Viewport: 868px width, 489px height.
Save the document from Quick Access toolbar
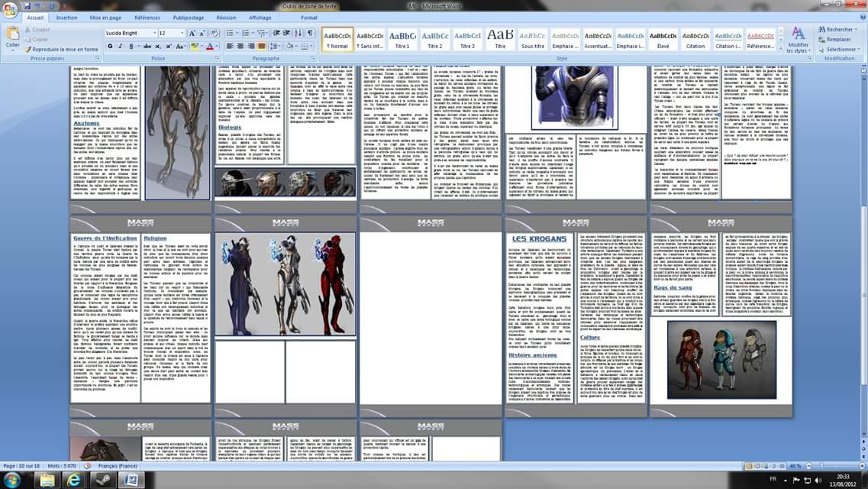click(x=27, y=6)
